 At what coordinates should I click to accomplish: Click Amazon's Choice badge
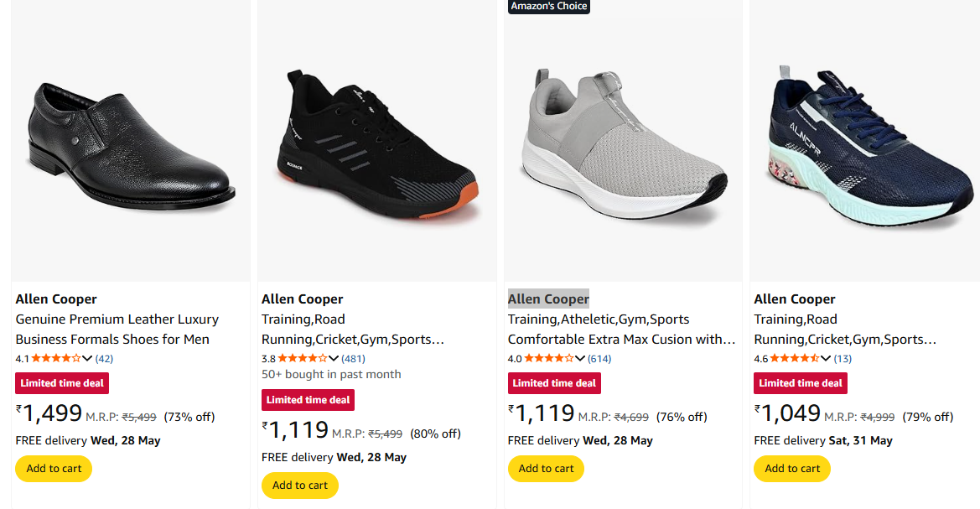549,6
